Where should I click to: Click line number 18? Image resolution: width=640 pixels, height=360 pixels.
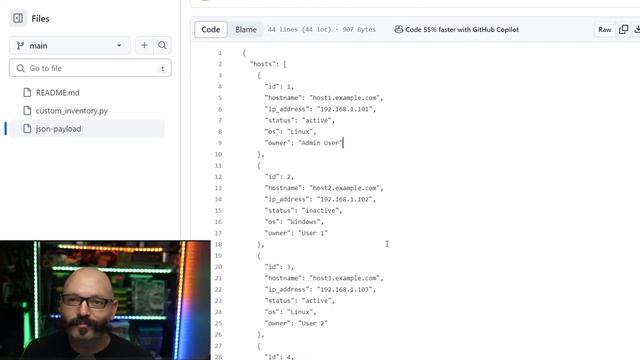coord(218,244)
